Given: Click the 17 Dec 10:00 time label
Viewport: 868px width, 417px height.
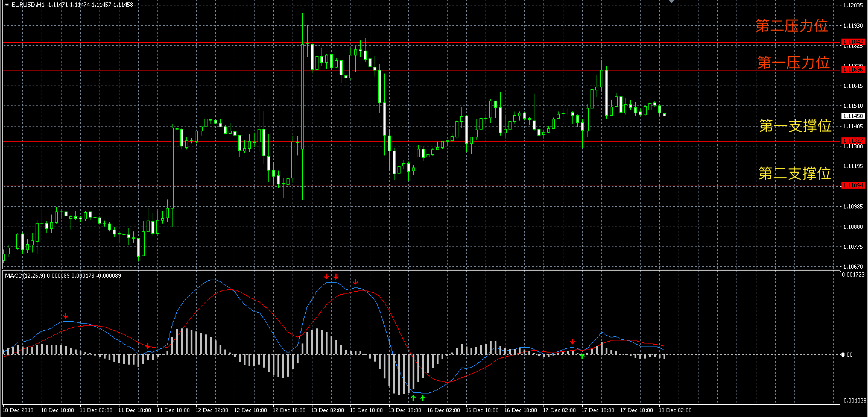Looking at the screenshot, I should coord(597,410).
